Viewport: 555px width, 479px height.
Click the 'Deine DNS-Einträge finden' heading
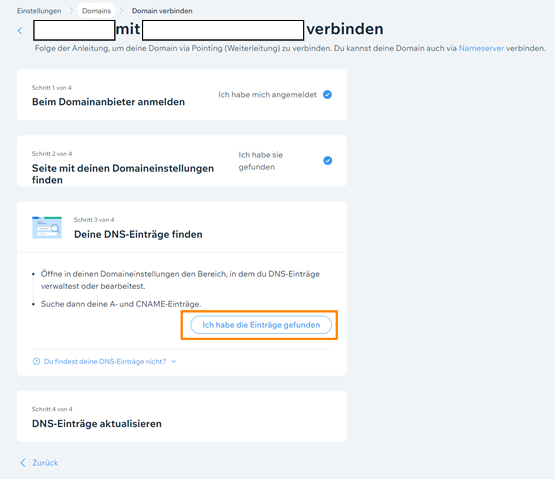[138, 234]
